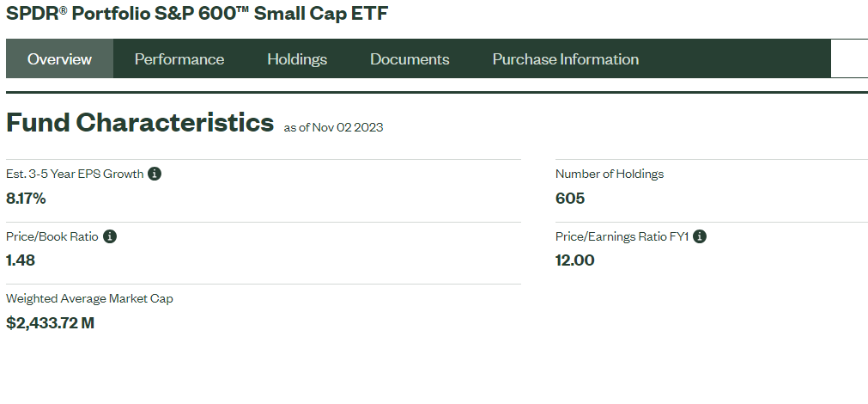The height and width of the screenshot is (404, 868).
Task: Open the Overview tab
Action: [60, 58]
